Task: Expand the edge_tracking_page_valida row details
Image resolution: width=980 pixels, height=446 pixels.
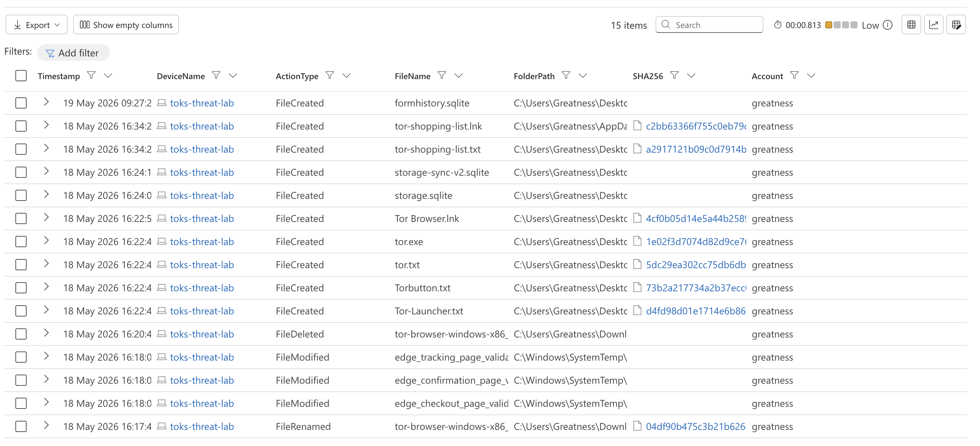Action: point(46,356)
